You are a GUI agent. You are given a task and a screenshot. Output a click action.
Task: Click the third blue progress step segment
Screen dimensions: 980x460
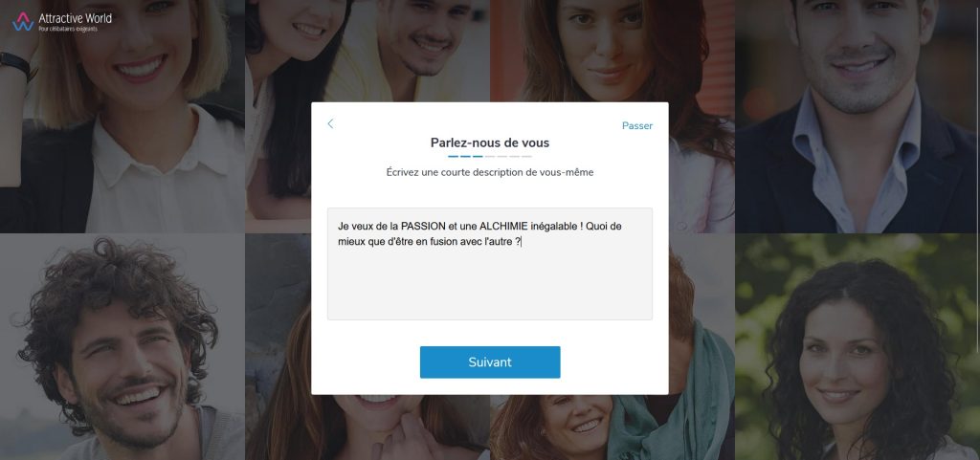click(478, 157)
